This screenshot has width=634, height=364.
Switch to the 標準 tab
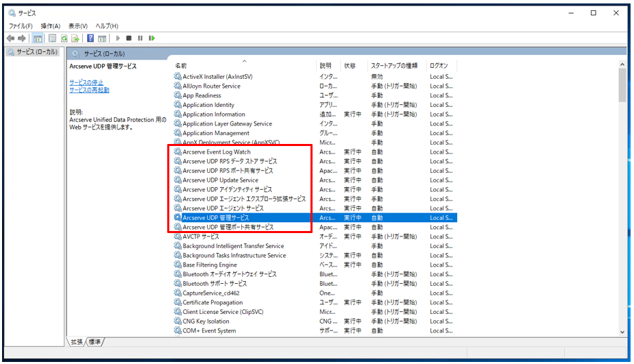tap(95, 342)
